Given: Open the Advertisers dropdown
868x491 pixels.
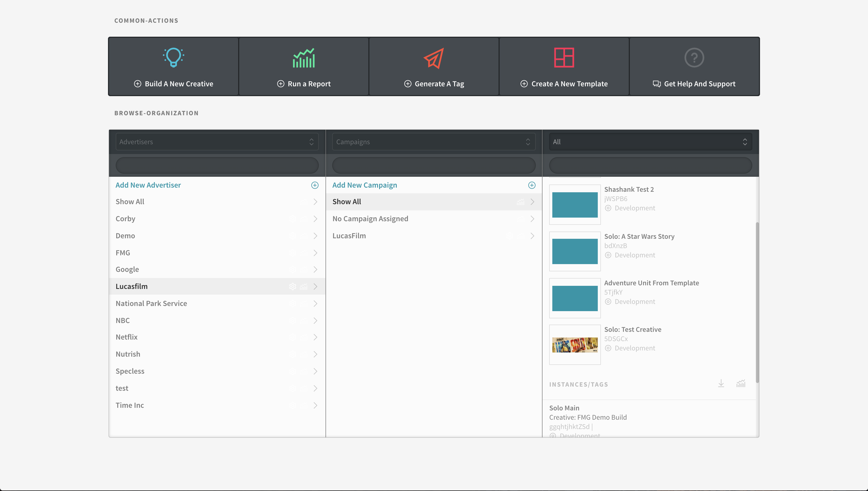Looking at the screenshot, I should (217, 142).
